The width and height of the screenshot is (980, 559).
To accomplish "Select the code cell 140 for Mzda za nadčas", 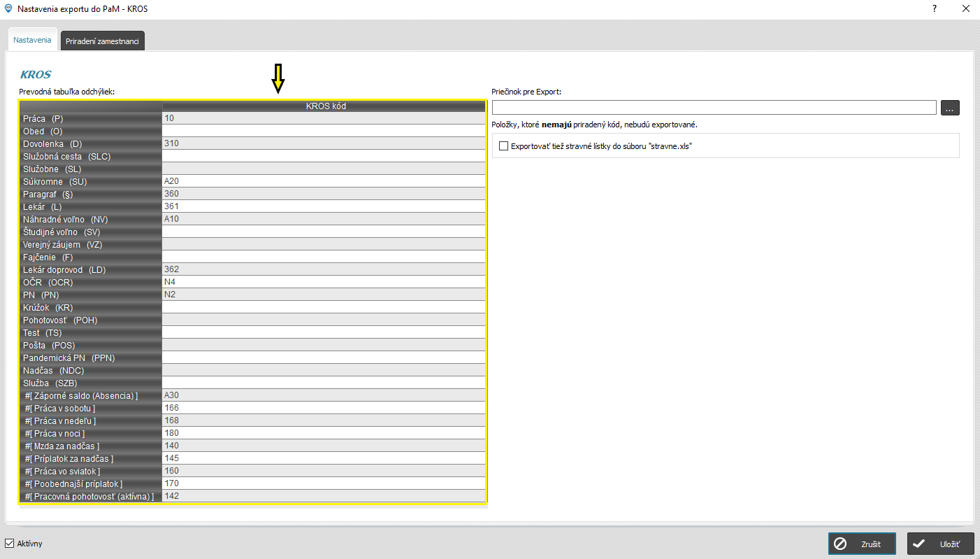I will tap(324, 446).
